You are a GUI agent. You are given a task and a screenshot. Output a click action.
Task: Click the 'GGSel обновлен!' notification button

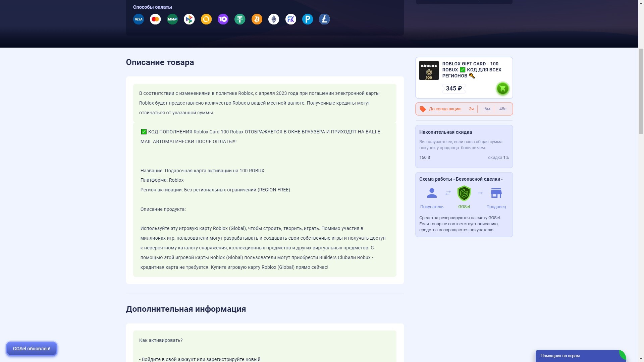32,349
